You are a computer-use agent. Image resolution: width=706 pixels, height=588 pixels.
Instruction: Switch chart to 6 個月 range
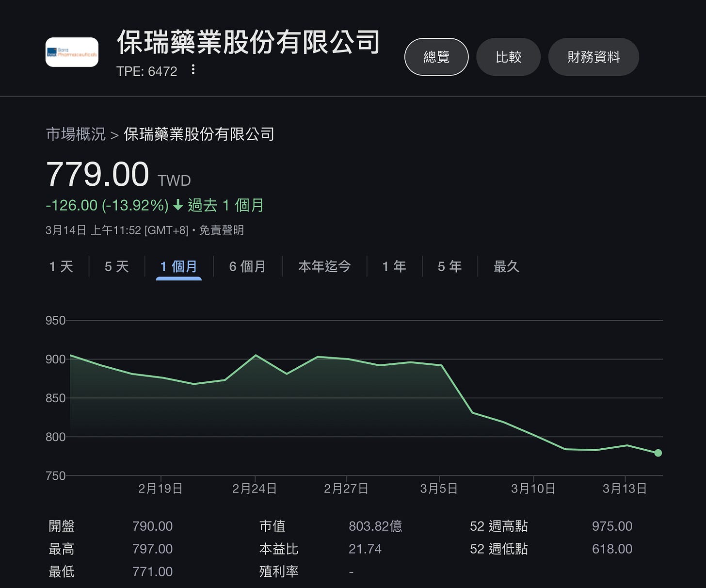(247, 266)
